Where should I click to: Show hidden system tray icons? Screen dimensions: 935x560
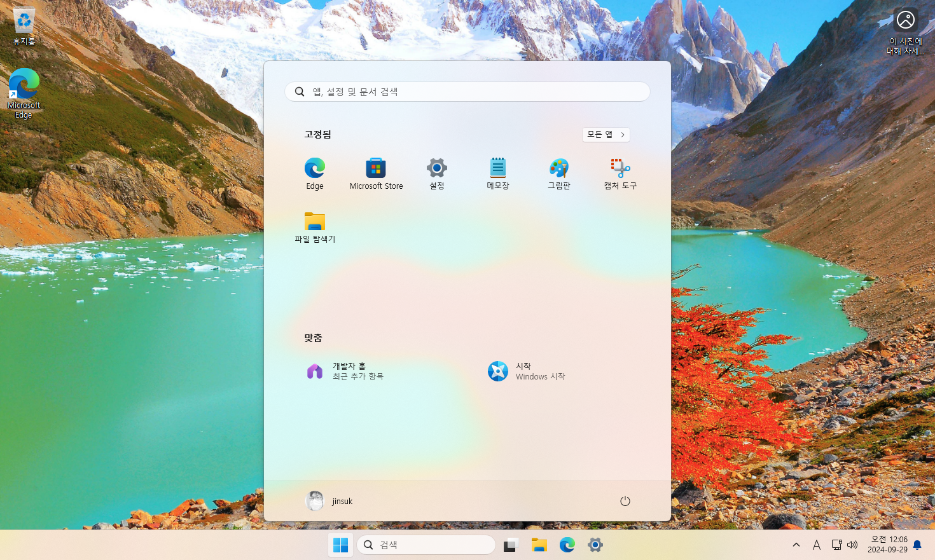[796, 545]
